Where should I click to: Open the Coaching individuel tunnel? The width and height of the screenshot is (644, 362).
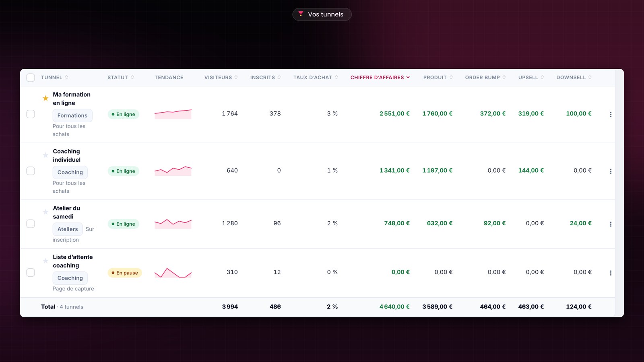tap(67, 156)
